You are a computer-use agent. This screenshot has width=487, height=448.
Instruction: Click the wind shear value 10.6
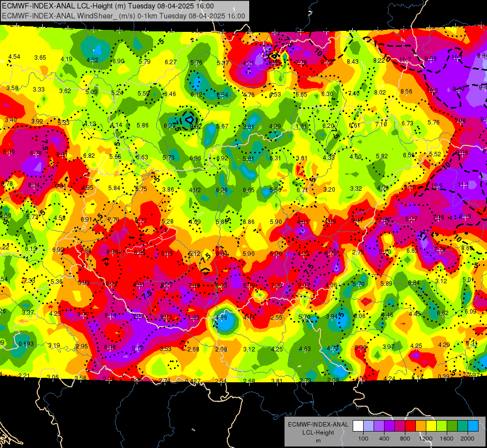tap(437, 186)
